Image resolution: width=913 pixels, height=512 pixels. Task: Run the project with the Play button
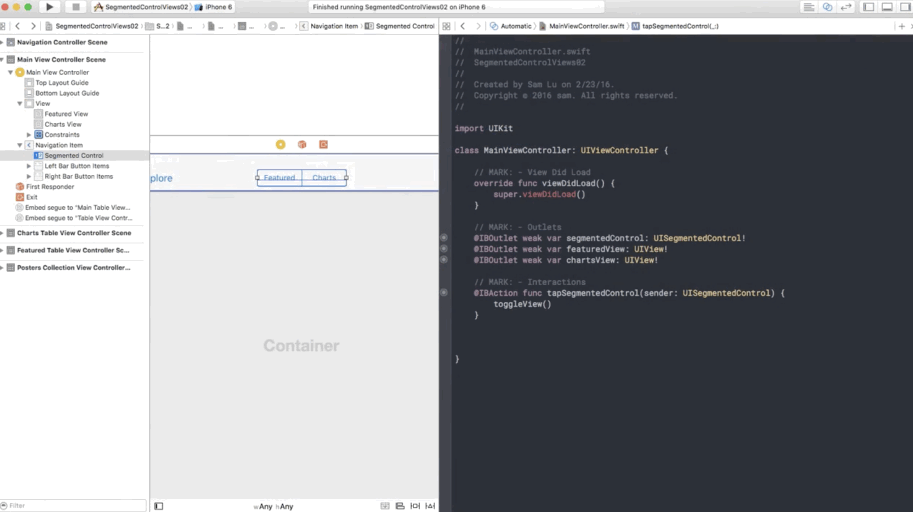[49, 7]
